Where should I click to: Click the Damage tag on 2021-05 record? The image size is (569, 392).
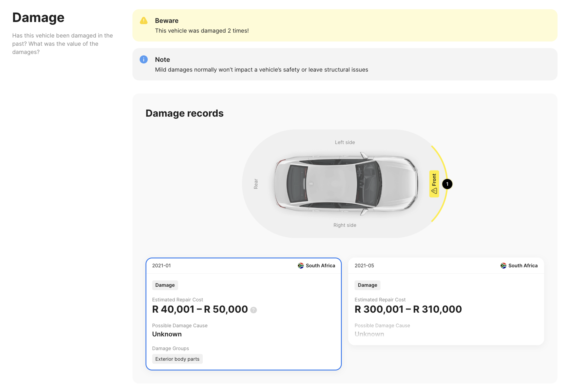[x=367, y=285]
